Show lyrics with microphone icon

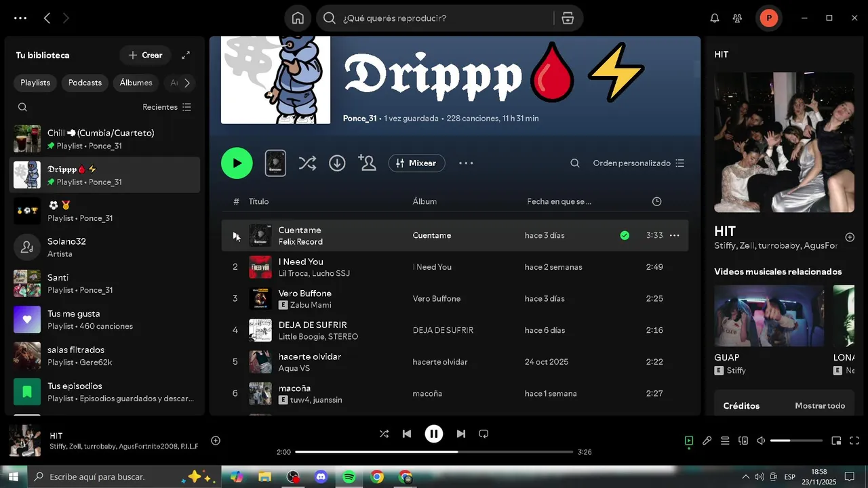click(x=707, y=441)
